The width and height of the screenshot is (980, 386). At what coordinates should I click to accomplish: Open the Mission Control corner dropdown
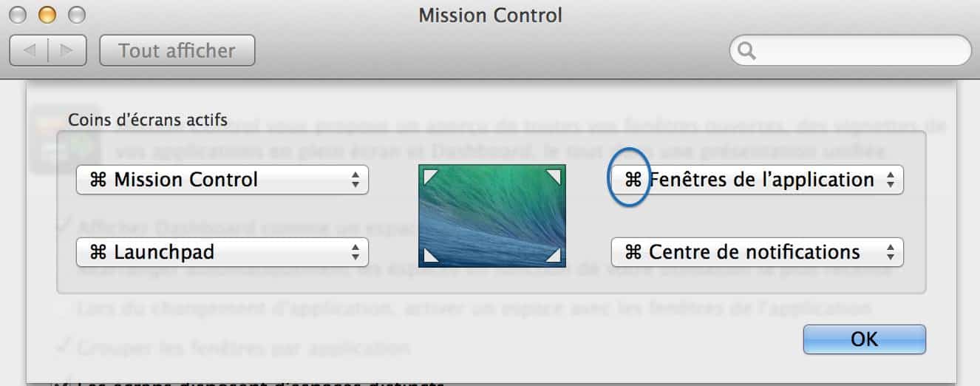222,180
